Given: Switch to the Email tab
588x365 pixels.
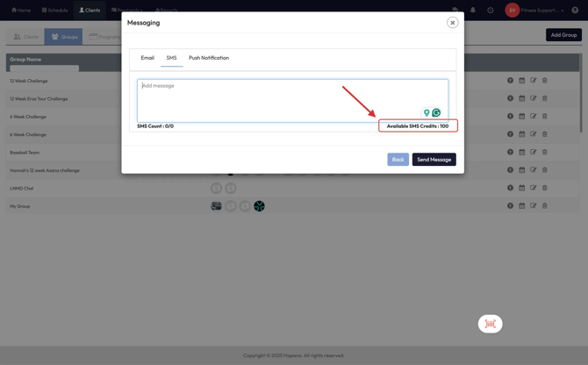Looking at the screenshot, I should (147, 58).
